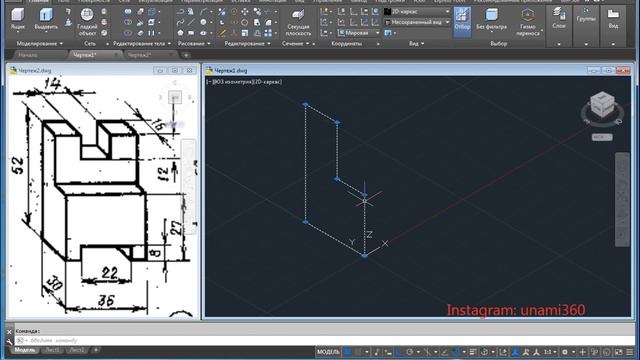Select the solid Intersect icon in Редактирование тела
Viewport: 640px width, 360px height.
(x=128, y=33)
